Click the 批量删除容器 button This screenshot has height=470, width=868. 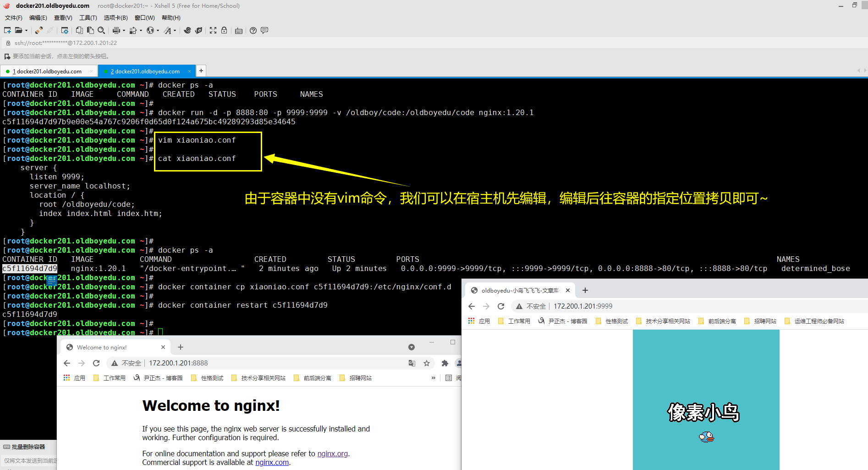(25, 447)
